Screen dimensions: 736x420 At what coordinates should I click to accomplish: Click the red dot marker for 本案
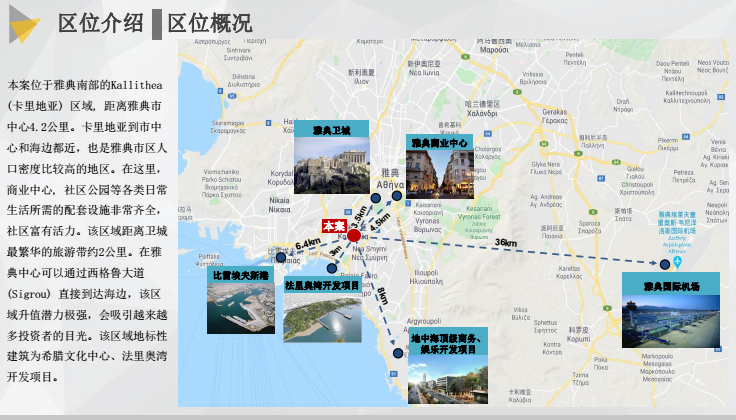[x=354, y=235]
